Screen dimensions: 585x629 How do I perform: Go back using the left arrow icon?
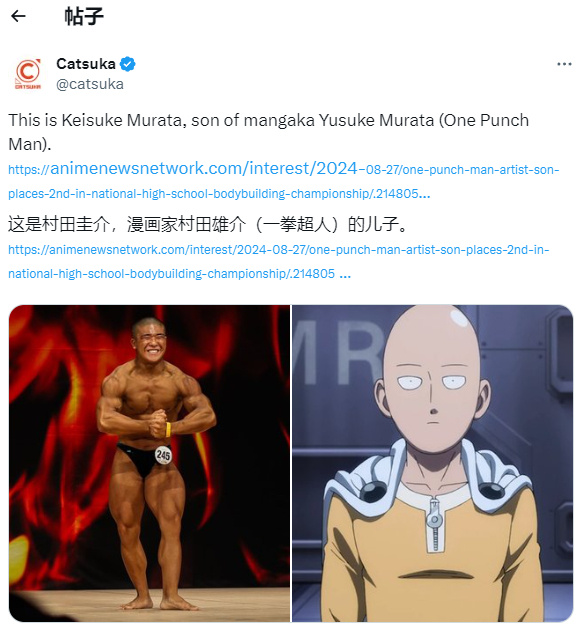(x=18, y=16)
